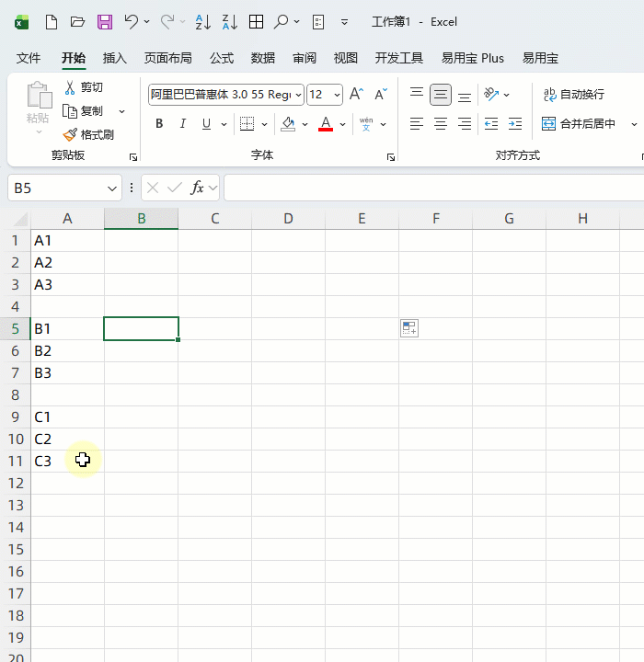The width and height of the screenshot is (644, 662).
Task: Click the Insert Function fx icon
Action: 197,188
